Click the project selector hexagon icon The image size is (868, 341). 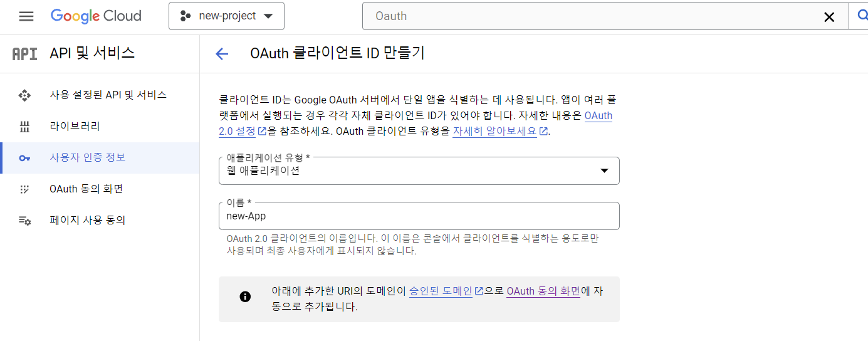[x=185, y=16]
